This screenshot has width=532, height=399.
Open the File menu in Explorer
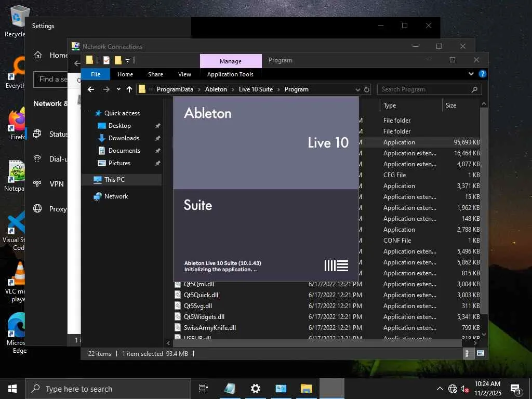coord(96,74)
